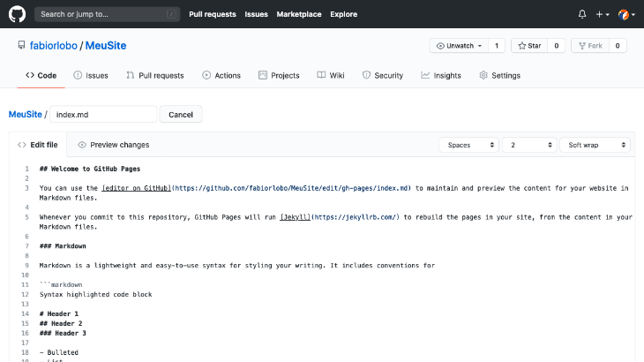Click the '## Header 2' line
The height and width of the screenshot is (362, 644).
61,324
